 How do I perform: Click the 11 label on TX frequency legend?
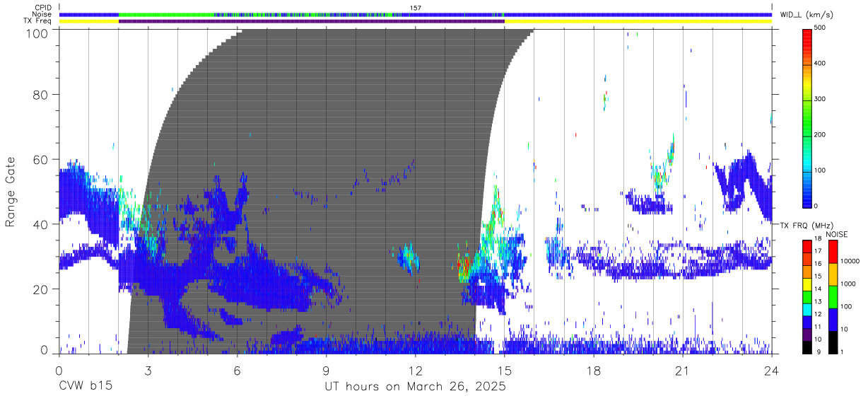pyautogui.click(x=818, y=327)
